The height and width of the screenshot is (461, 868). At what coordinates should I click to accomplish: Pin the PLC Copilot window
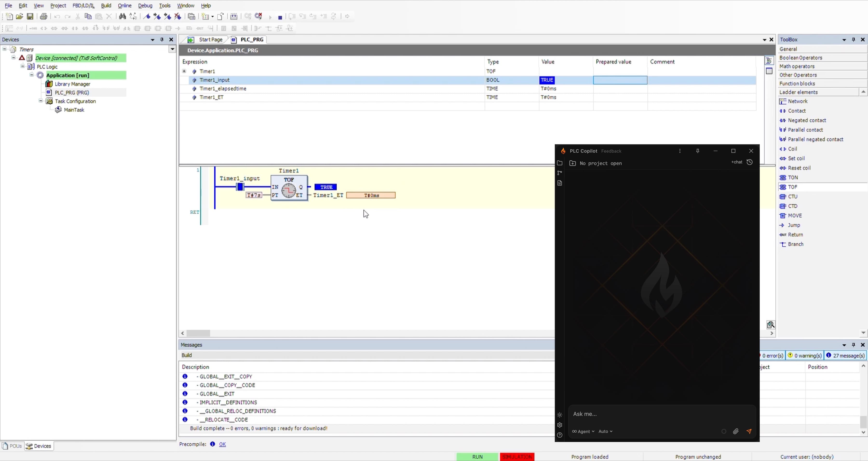[698, 151]
